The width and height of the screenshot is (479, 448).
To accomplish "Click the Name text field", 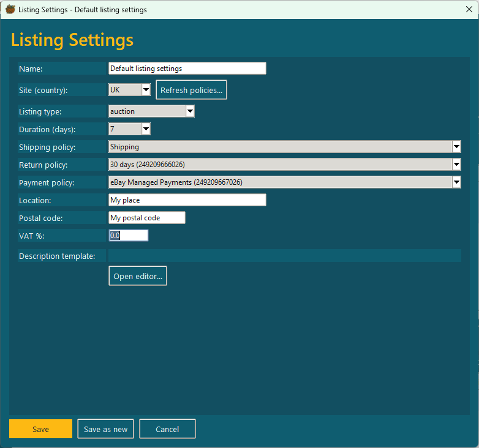I will point(187,69).
